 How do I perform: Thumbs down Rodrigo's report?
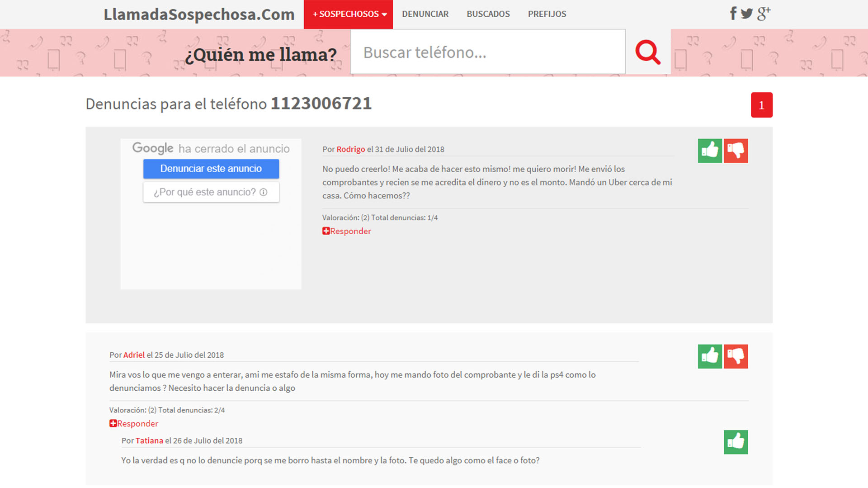click(736, 151)
